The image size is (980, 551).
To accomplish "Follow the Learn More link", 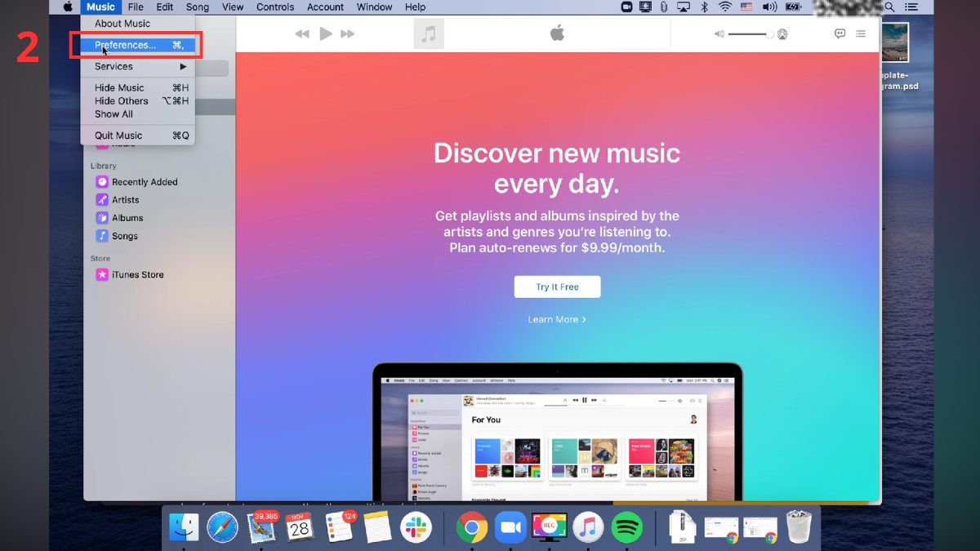I will tap(557, 319).
